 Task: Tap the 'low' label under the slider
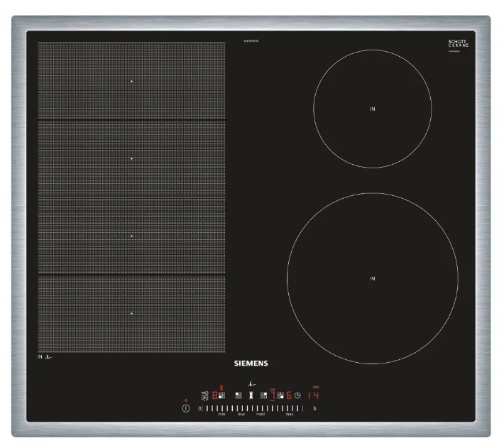[x=241, y=414]
